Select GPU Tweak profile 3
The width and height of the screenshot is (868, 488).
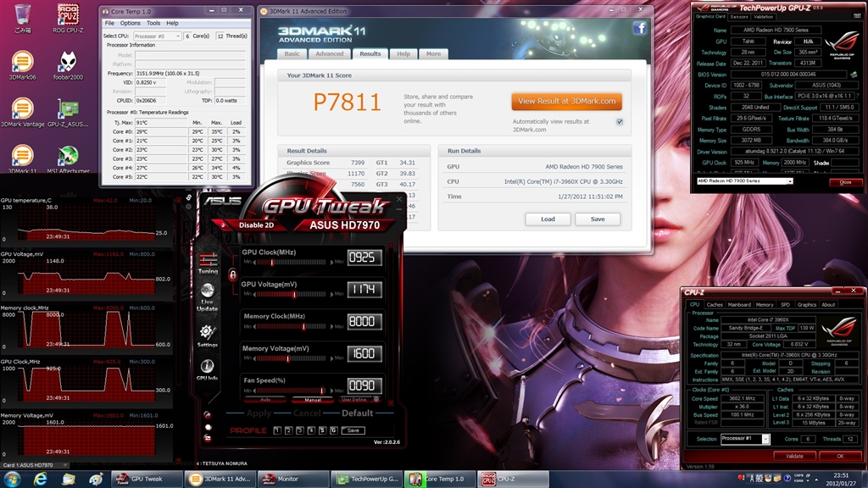(300, 430)
